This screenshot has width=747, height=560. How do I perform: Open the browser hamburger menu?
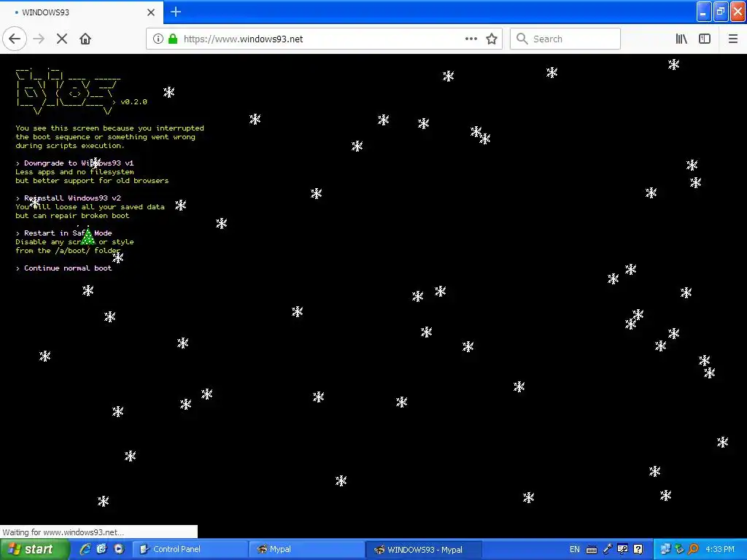(x=733, y=39)
